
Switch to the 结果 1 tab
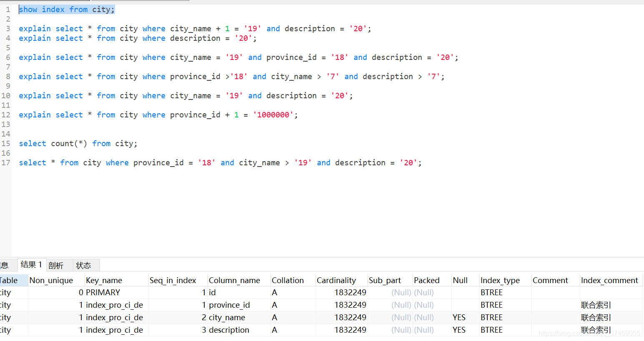31,265
